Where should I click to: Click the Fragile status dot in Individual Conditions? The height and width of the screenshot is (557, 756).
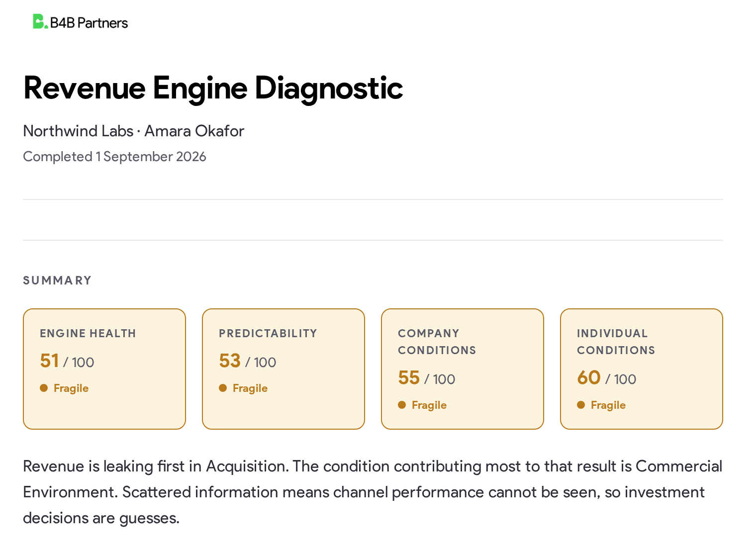(581, 405)
